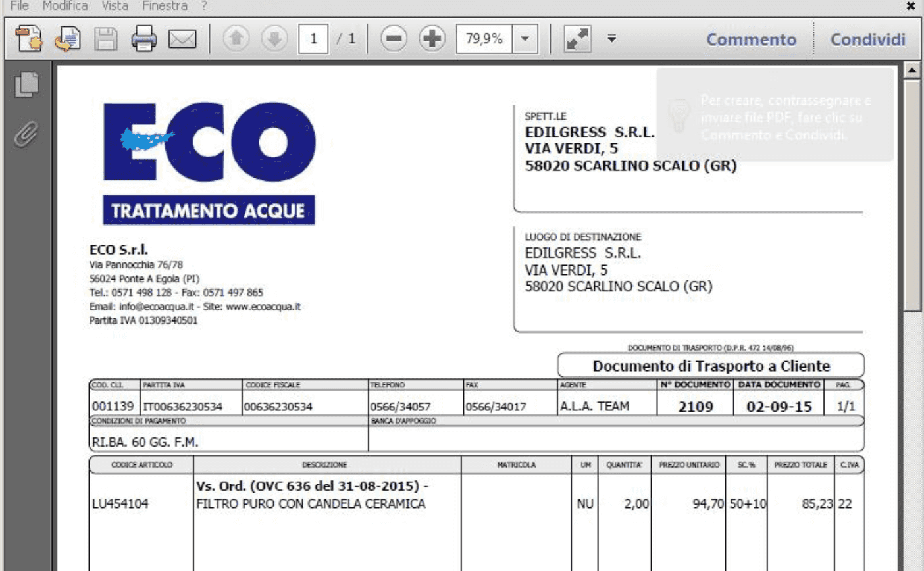
Task: Send the file by email icon
Action: pos(182,39)
